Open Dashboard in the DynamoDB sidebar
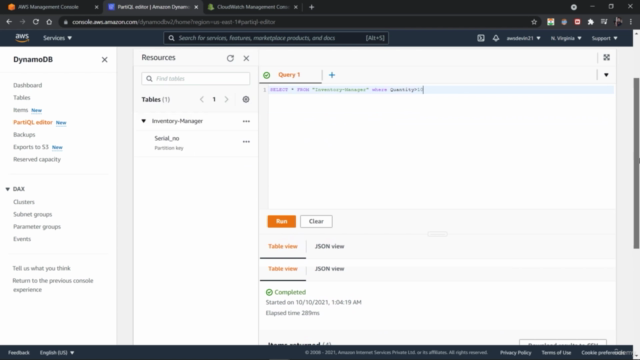The height and width of the screenshot is (360, 640). click(x=27, y=85)
